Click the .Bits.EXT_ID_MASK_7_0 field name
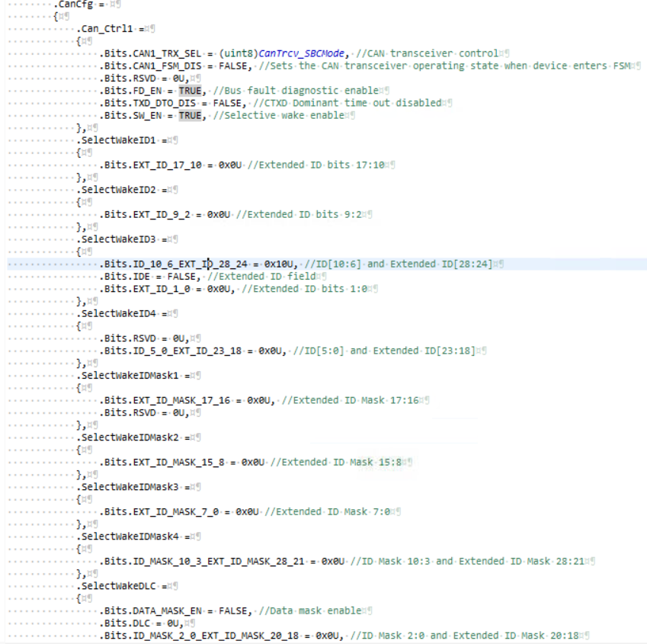Screen dimensions: 647x644 (159, 511)
